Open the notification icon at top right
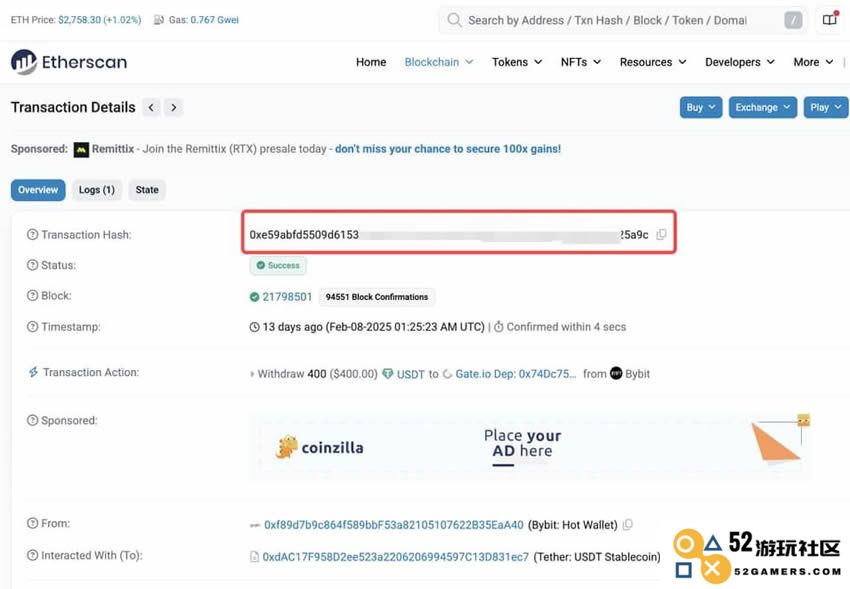 point(830,20)
